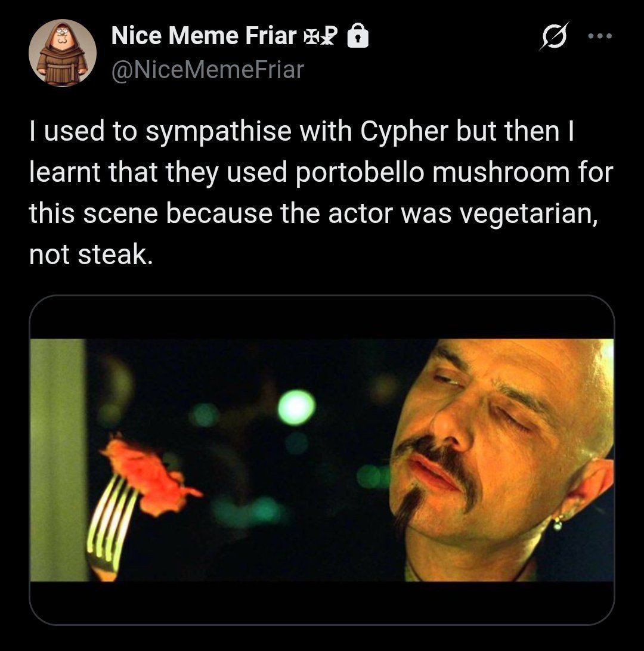Open the attached movie still image
Viewport: 644px width, 651px height.
322,460
